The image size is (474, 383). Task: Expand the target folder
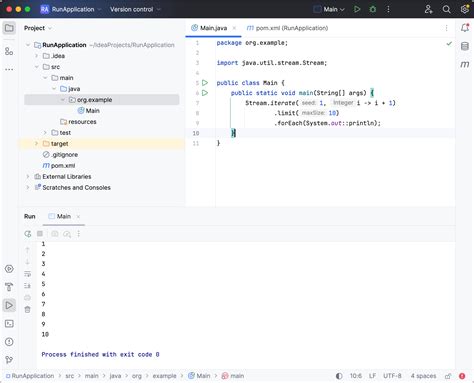(36, 144)
